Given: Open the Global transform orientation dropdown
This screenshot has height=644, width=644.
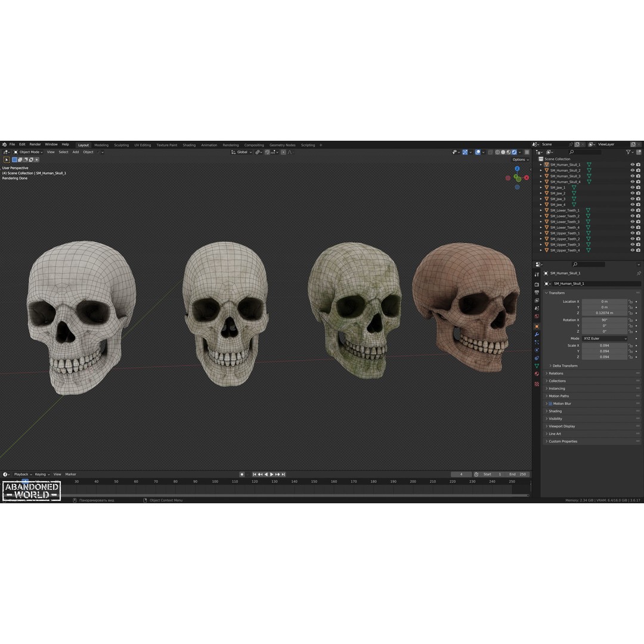Looking at the screenshot, I should tap(241, 153).
